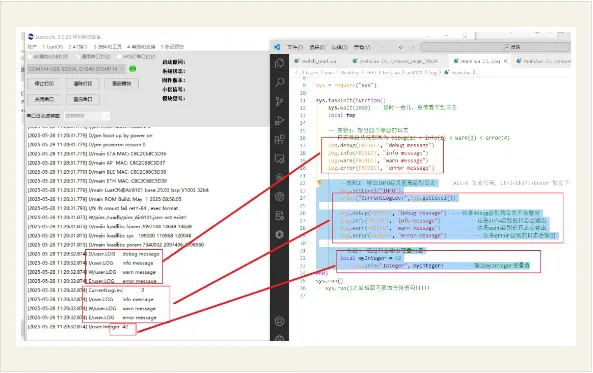Open the 1 LuatOS menu in Luatools
The height and width of the screenshot is (373, 593).
(x=52, y=47)
